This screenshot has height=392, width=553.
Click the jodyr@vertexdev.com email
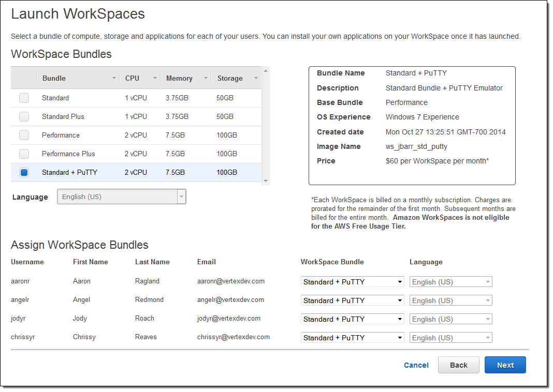[228, 319]
